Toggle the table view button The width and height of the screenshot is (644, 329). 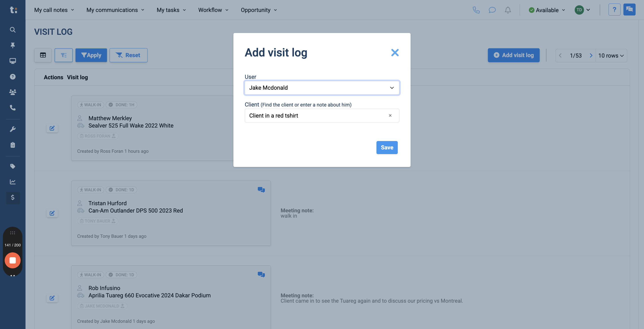43,55
